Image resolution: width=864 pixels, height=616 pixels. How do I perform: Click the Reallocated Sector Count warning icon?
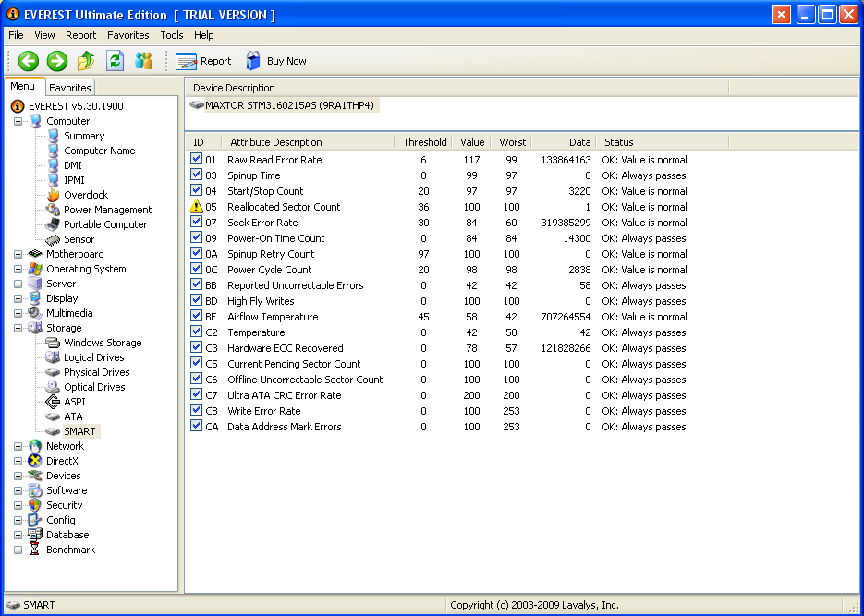[x=196, y=207]
